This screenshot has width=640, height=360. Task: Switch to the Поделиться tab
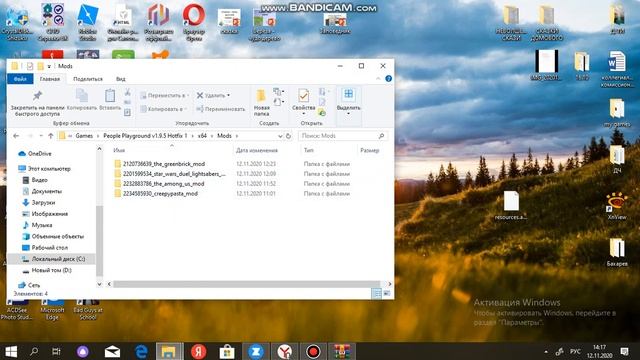coord(88,79)
